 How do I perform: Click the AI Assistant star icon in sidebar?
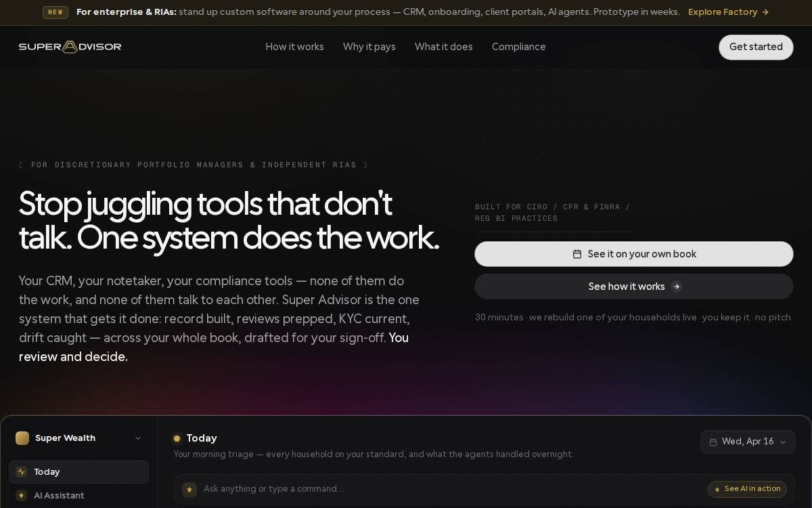tap(22, 496)
